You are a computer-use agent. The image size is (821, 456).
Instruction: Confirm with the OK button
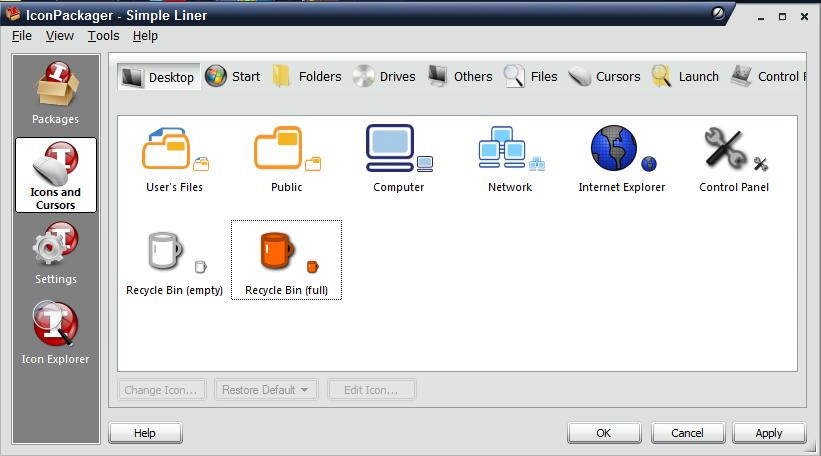pos(604,433)
